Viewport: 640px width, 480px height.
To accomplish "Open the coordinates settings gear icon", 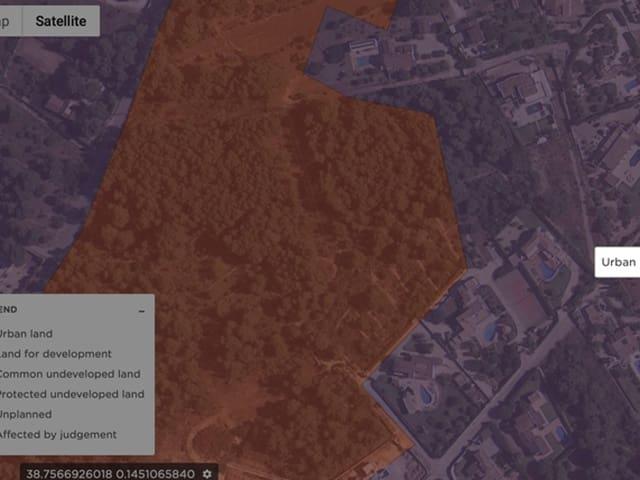I will coord(207,473).
